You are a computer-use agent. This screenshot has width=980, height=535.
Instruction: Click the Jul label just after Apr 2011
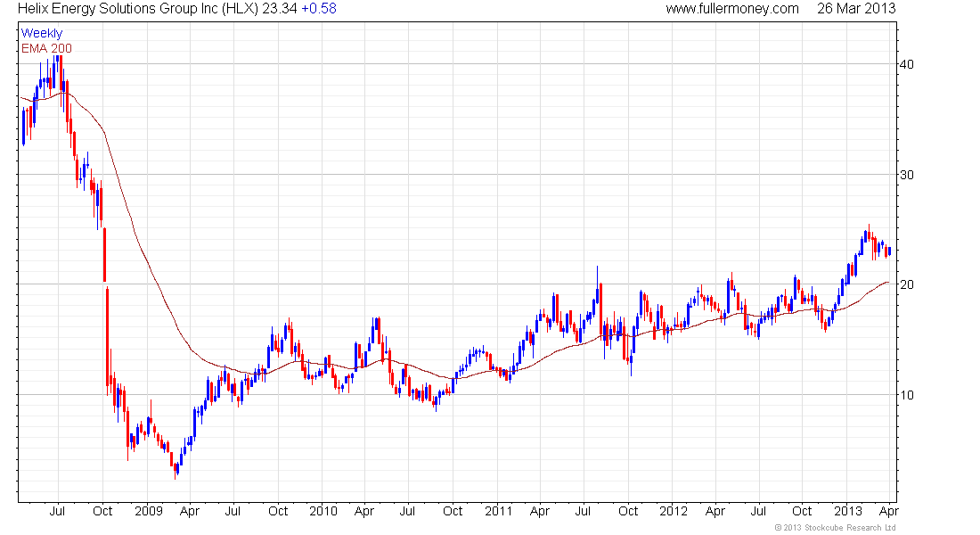583,511
